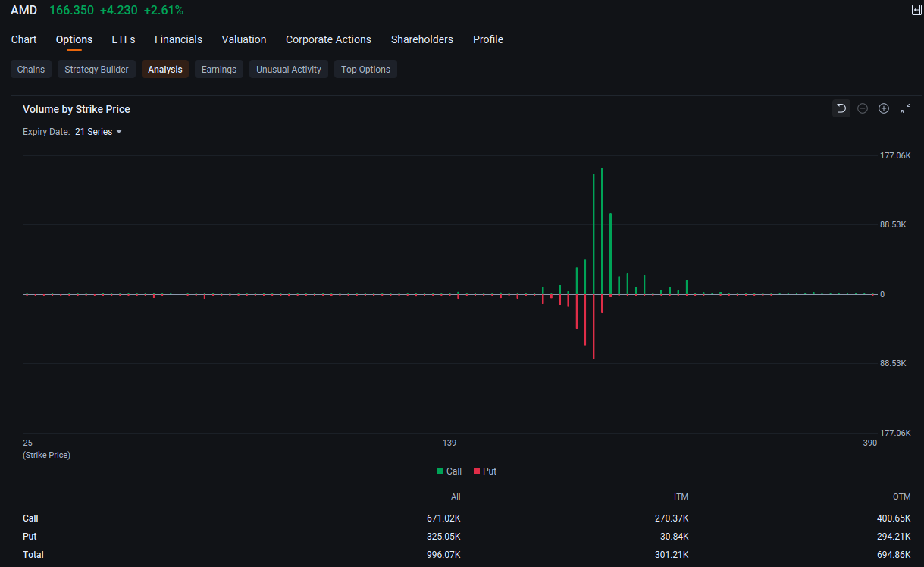Click the longest red put volume bar
Image resolution: width=924 pixels, height=567 pixels.
[x=594, y=326]
